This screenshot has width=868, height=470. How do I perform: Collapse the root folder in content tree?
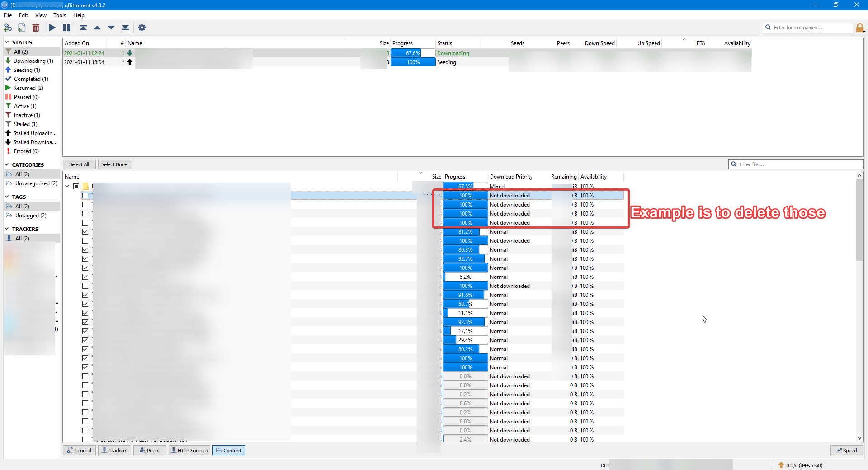coord(67,186)
